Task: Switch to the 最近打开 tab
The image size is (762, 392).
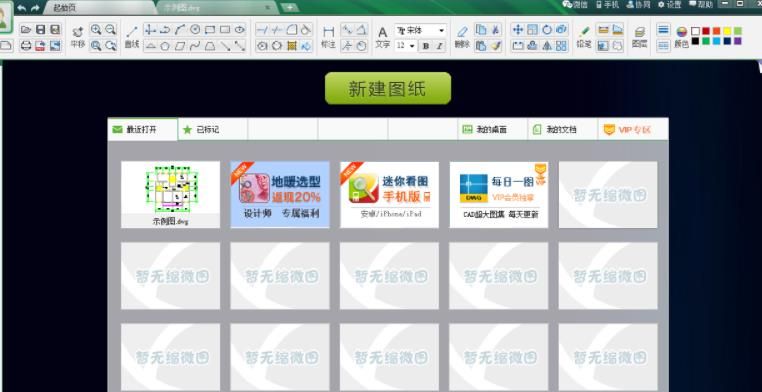Action: [x=142, y=130]
